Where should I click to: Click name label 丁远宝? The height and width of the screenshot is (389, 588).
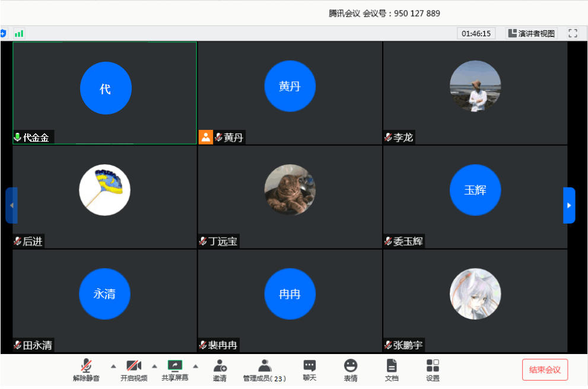pyautogui.click(x=223, y=241)
